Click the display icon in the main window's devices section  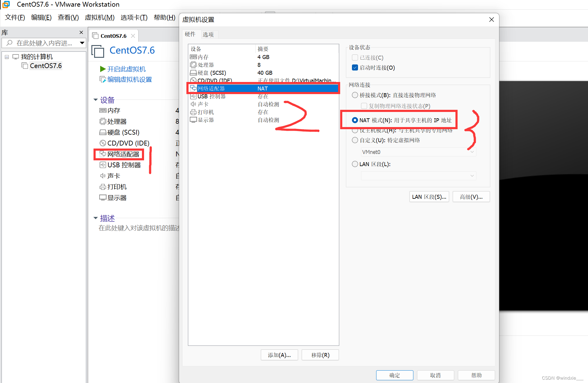coord(103,198)
